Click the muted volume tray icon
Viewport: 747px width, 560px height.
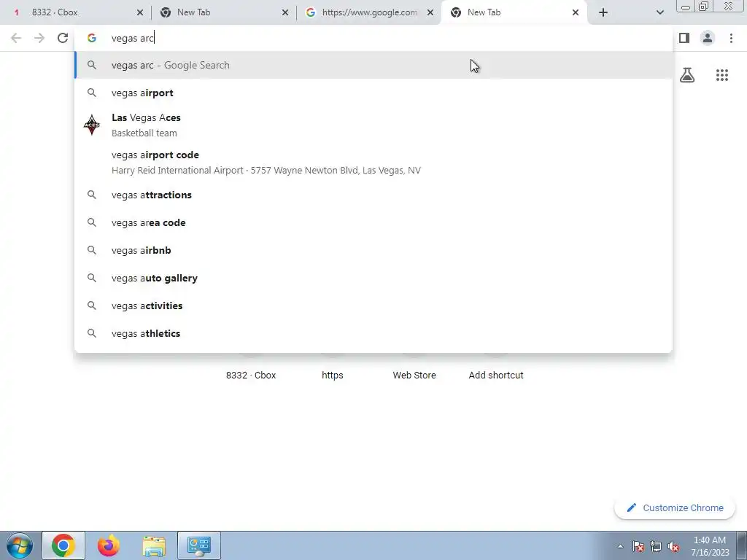(x=673, y=546)
